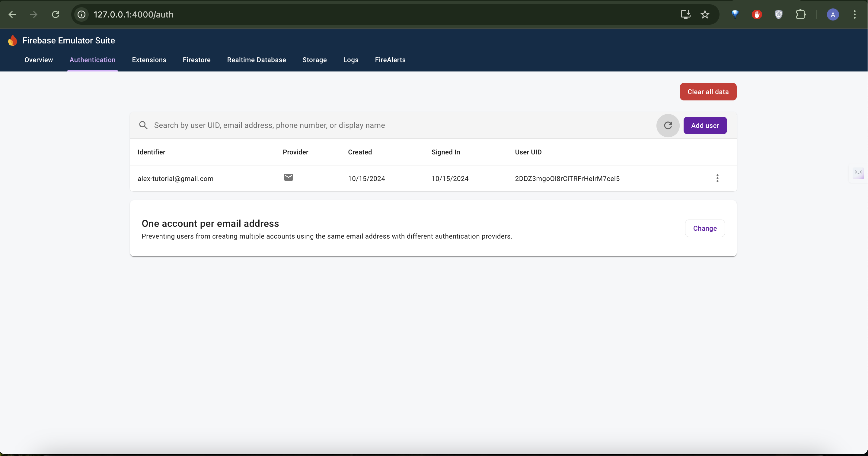
Task: Click the privacy shield extension icon
Action: tap(779, 14)
